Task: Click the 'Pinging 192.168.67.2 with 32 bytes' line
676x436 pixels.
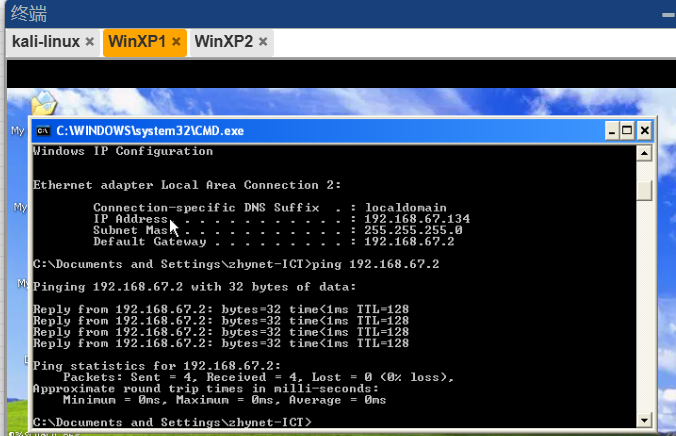Action: click(x=194, y=287)
